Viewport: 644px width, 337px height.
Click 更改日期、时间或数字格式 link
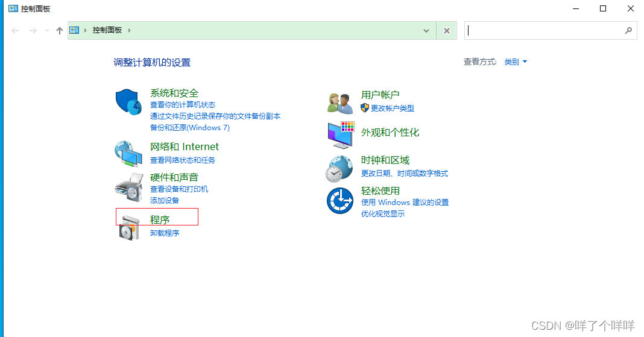(405, 174)
